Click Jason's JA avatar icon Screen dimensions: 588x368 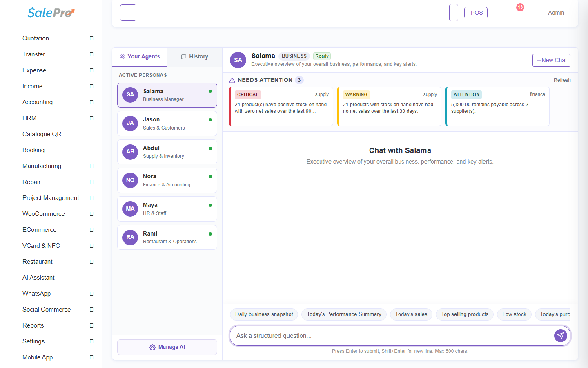130,123
